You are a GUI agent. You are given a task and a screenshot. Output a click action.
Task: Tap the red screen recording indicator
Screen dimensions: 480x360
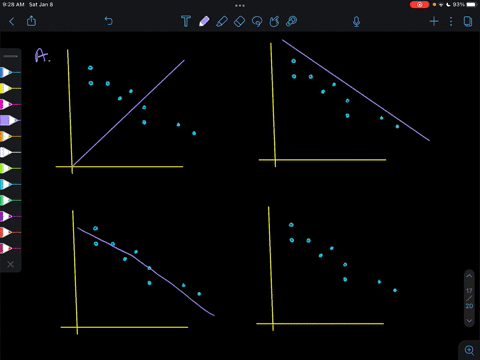419,5
